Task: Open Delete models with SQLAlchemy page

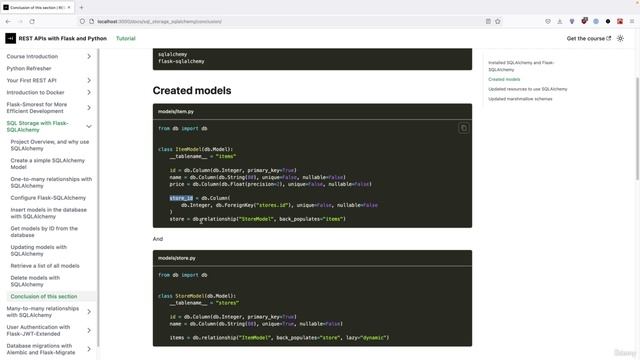Action: pos(35,281)
